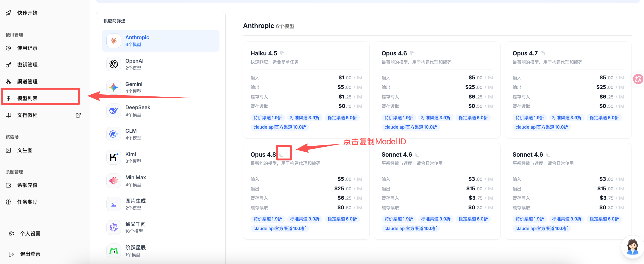Click the "试验场" sidebar section label
Image resolution: width=644 pixels, height=264 pixels.
click(x=12, y=137)
